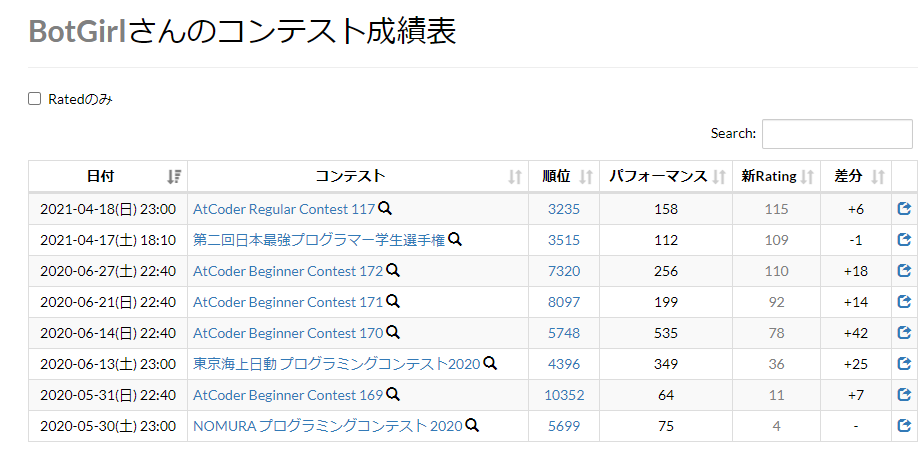Open rank 3515 standings link
The height and width of the screenshot is (450, 924).
click(564, 240)
